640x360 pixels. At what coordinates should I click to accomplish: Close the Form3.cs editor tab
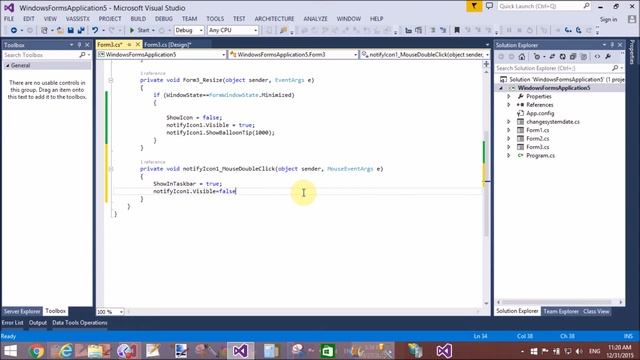[x=138, y=44]
